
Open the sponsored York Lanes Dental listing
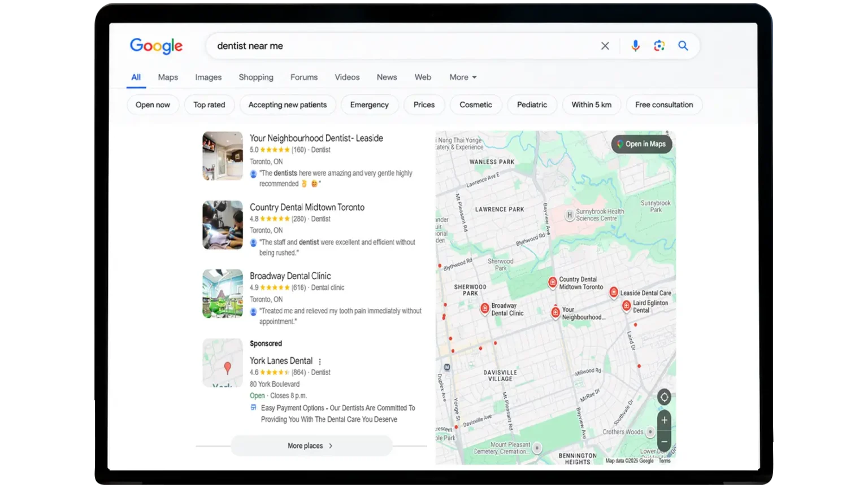pyautogui.click(x=281, y=361)
